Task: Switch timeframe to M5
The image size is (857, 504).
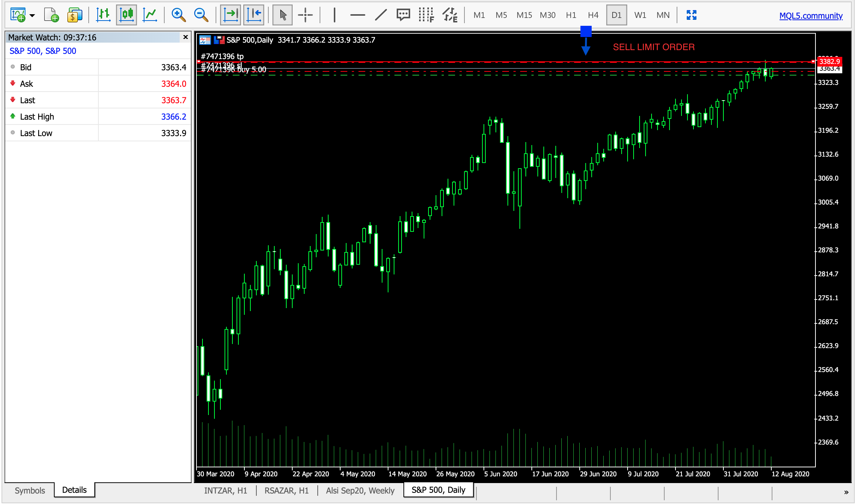Action: coord(501,15)
